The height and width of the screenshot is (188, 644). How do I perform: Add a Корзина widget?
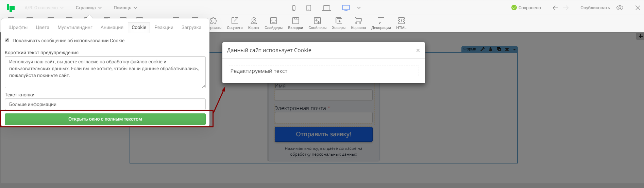tap(358, 23)
